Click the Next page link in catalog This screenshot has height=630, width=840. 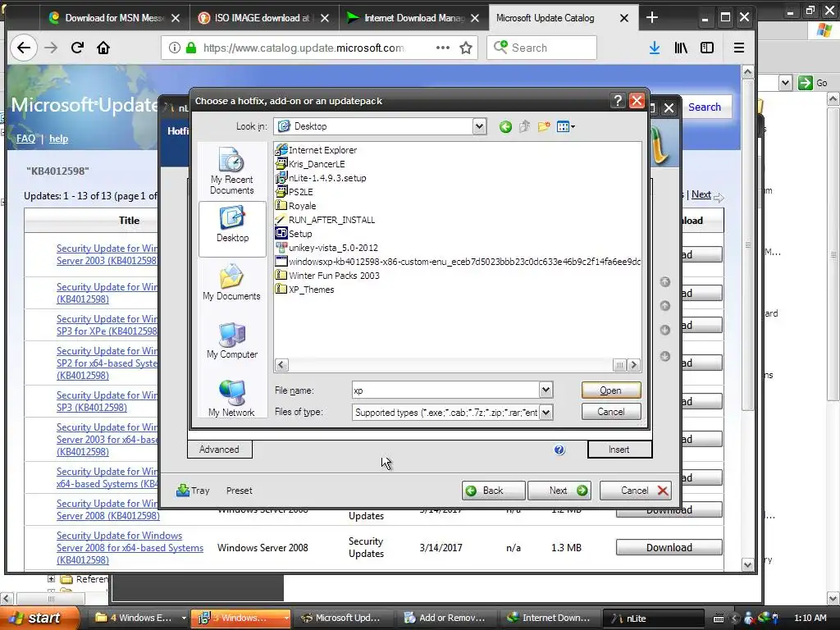pos(701,194)
